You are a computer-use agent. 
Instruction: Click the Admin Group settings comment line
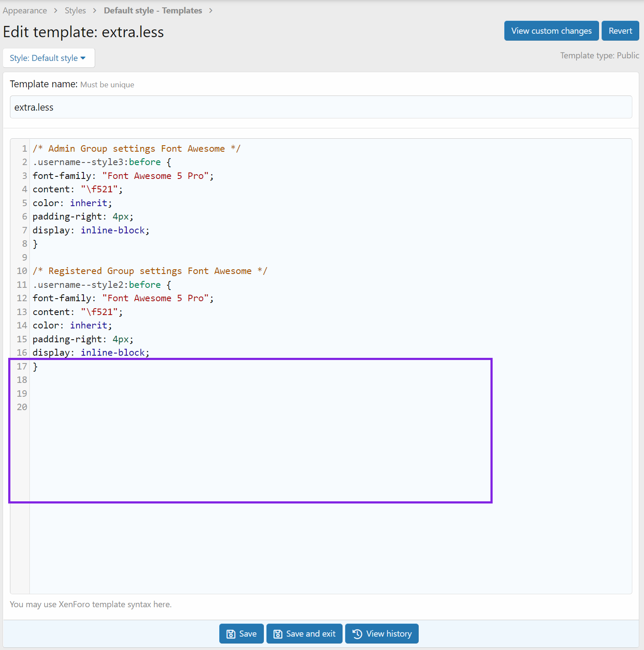136,149
